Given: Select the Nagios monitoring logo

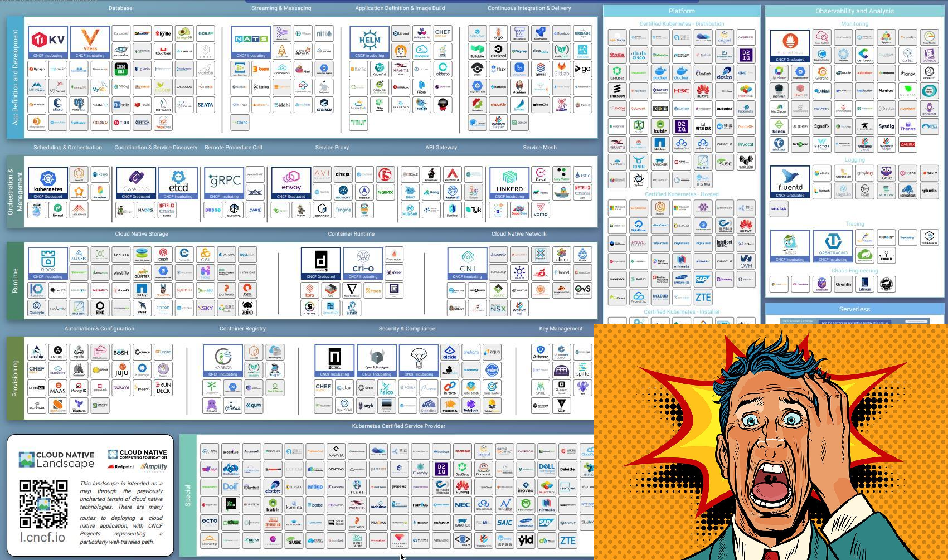Looking at the screenshot, I should tap(886, 91).
